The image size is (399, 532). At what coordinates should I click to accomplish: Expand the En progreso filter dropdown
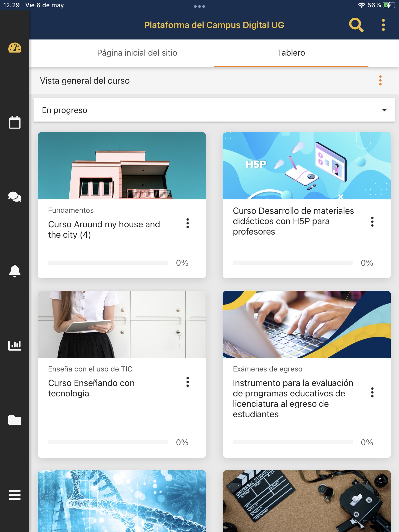(214, 110)
